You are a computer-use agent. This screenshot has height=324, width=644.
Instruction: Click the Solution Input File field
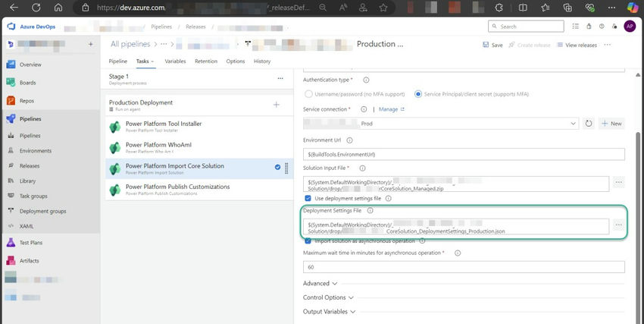tap(456, 184)
